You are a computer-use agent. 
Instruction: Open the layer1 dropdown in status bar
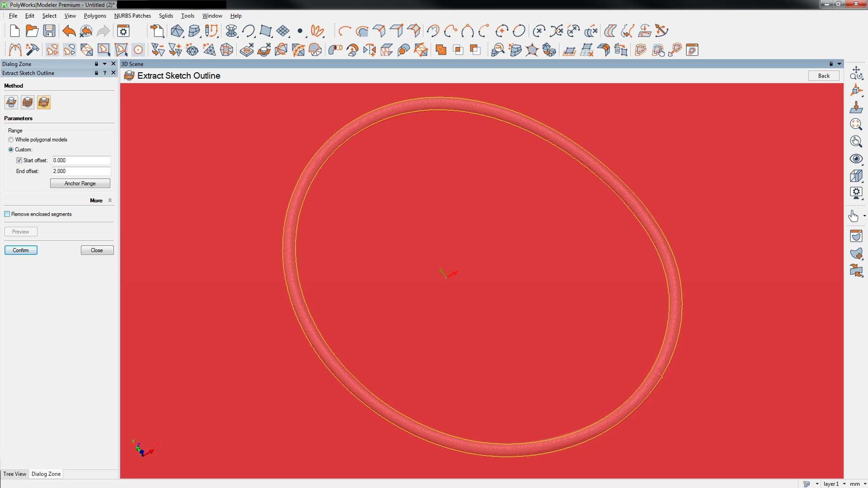tap(844, 484)
